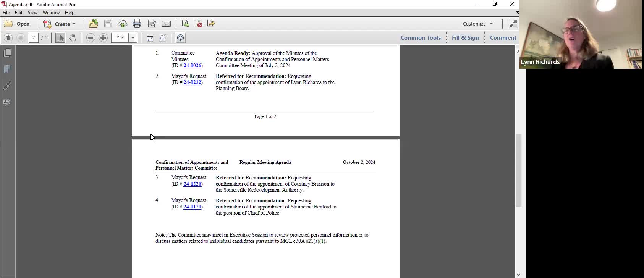644x278 pixels.
Task: Click the page number field
Action: pos(34,37)
